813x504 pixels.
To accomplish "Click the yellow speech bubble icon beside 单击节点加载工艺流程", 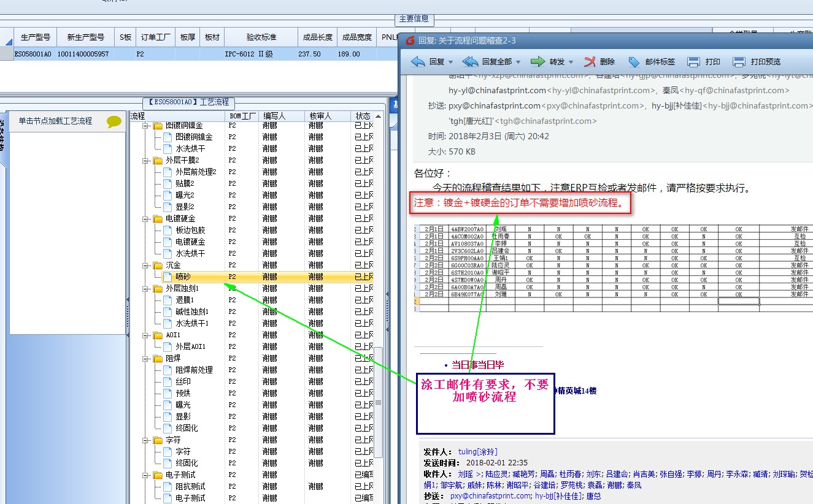I will pyautogui.click(x=114, y=121).
